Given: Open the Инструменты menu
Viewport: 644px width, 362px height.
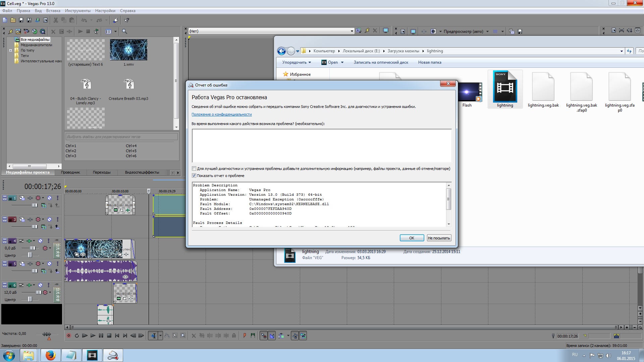Looking at the screenshot, I should coord(77,11).
